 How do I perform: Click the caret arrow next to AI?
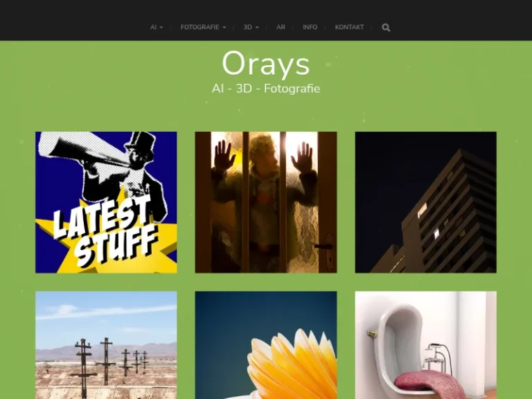tap(161, 28)
